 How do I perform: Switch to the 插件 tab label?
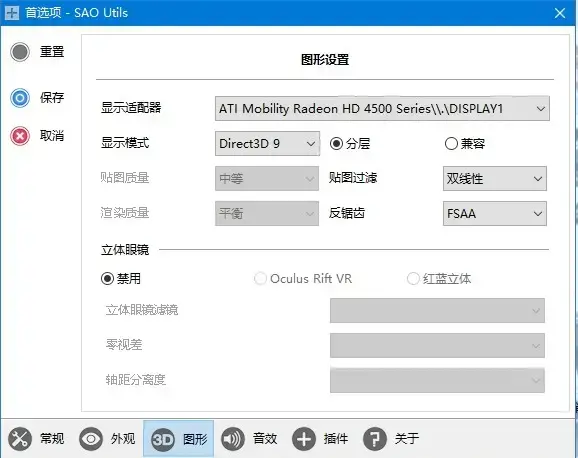click(336, 439)
